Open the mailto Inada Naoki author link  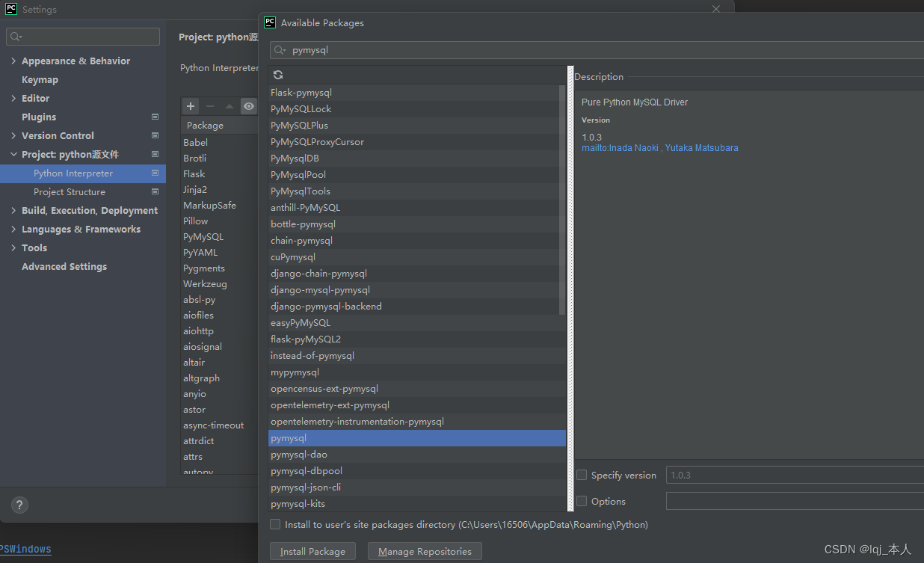[x=620, y=148]
